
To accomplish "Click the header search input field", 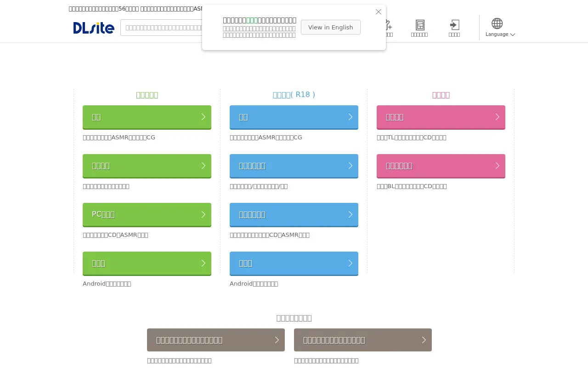I will pos(161,28).
